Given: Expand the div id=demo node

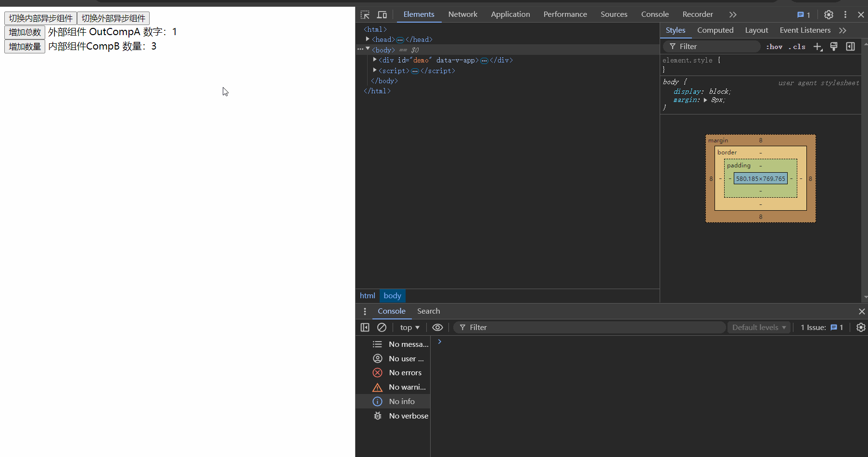Looking at the screenshot, I should 375,60.
